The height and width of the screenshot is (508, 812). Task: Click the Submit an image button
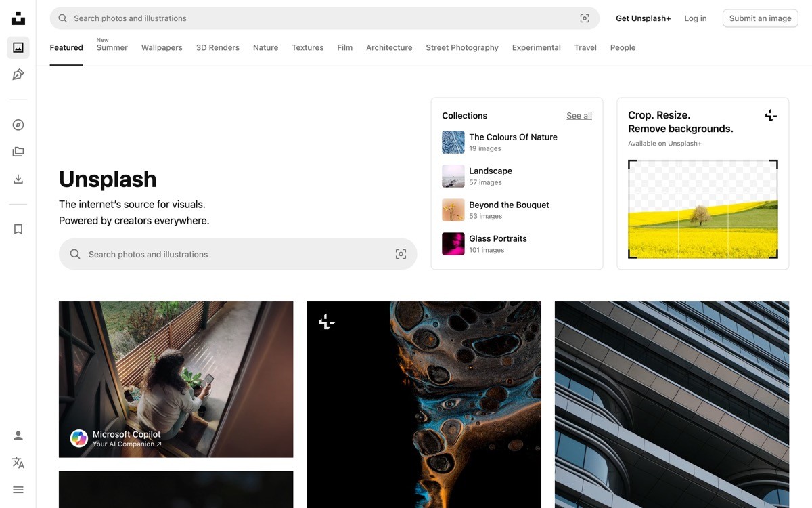click(760, 18)
